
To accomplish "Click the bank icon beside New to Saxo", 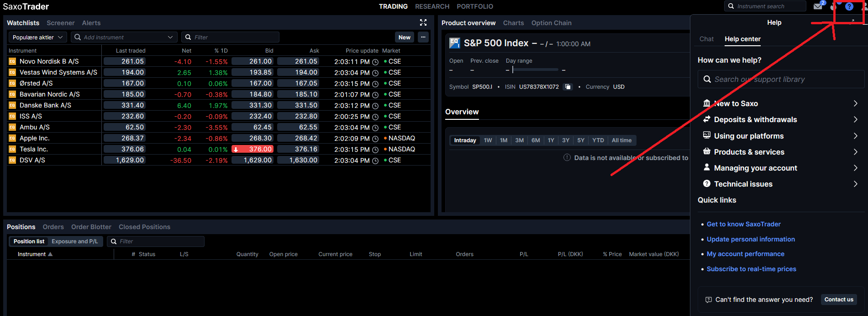I will point(707,103).
